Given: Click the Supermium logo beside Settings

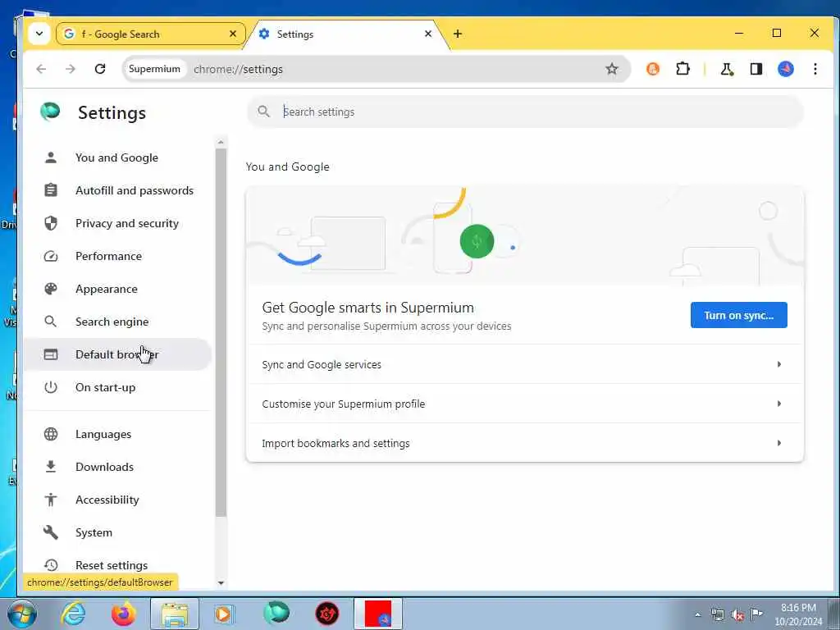Looking at the screenshot, I should pos(50,112).
